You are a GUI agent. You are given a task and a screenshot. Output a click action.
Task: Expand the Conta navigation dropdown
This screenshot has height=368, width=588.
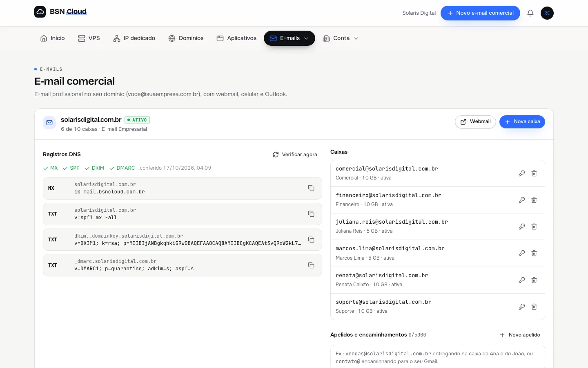pyautogui.click(x=341, y=38)
